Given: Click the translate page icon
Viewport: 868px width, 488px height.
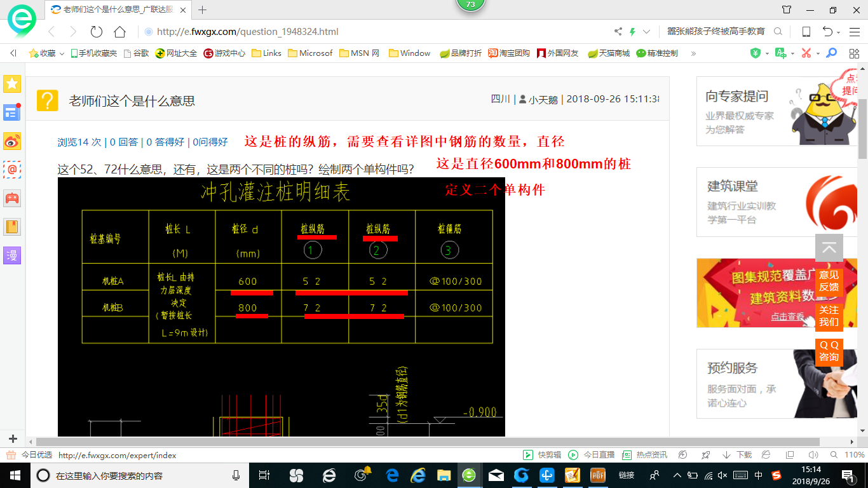Looking at the screenshot, I should [x=780, y=53].
